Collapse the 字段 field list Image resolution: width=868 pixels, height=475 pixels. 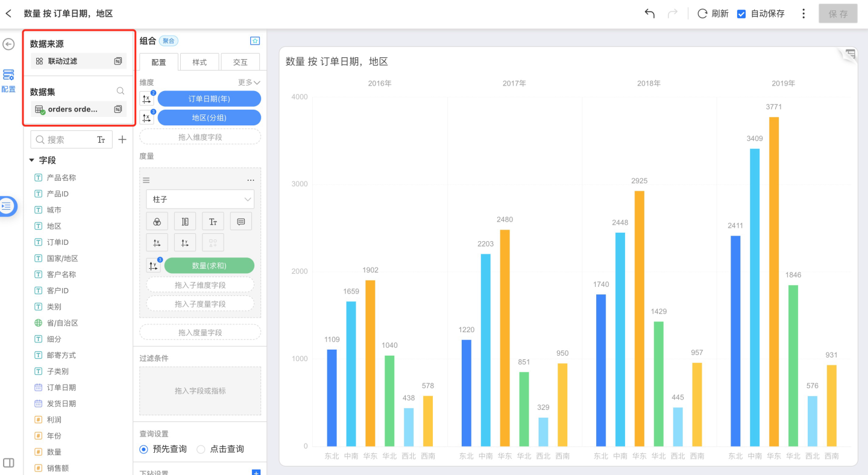click(32, 160)
